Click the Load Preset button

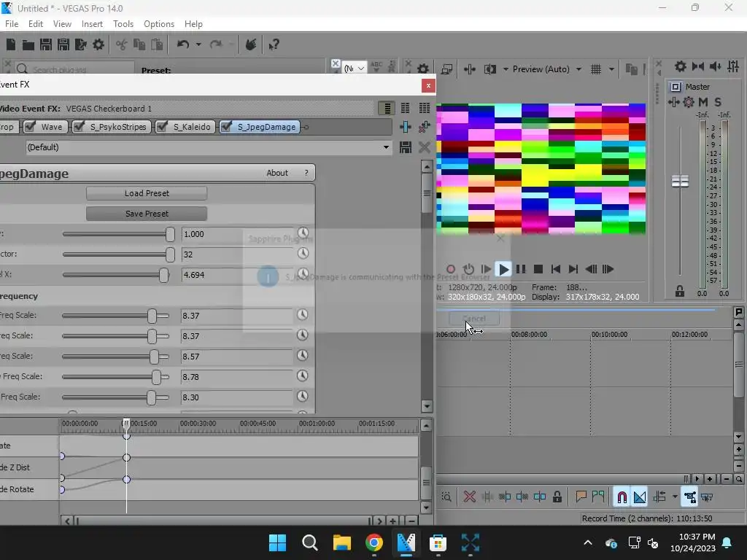pyautogui.click(x=147, y=193)
